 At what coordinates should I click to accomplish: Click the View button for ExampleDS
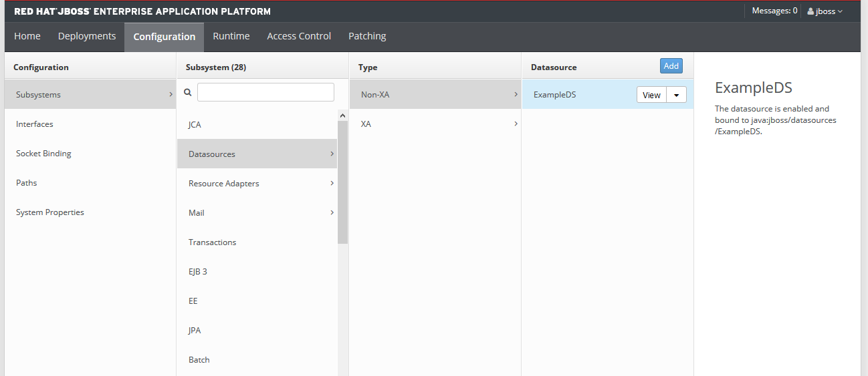click(x=651, y=95)
